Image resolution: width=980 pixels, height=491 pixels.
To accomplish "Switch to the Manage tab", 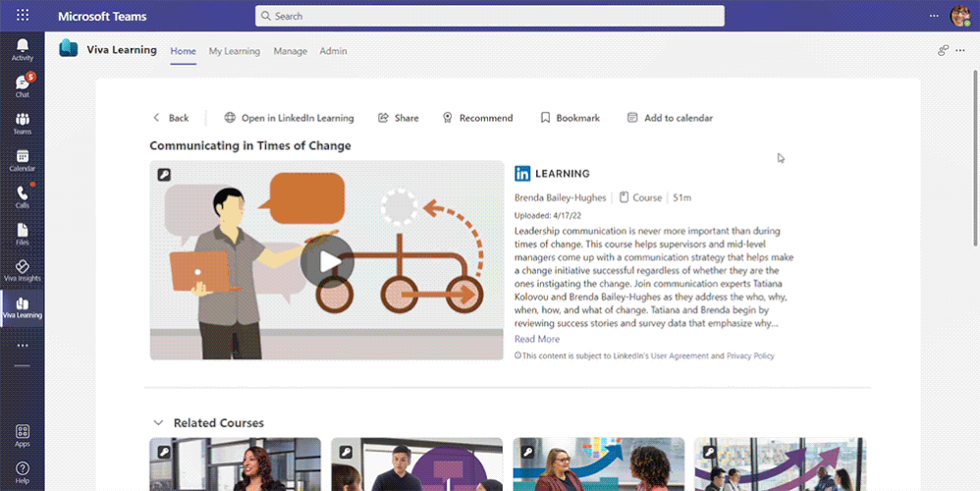I will pyautogui.click(x=290, y=51).
